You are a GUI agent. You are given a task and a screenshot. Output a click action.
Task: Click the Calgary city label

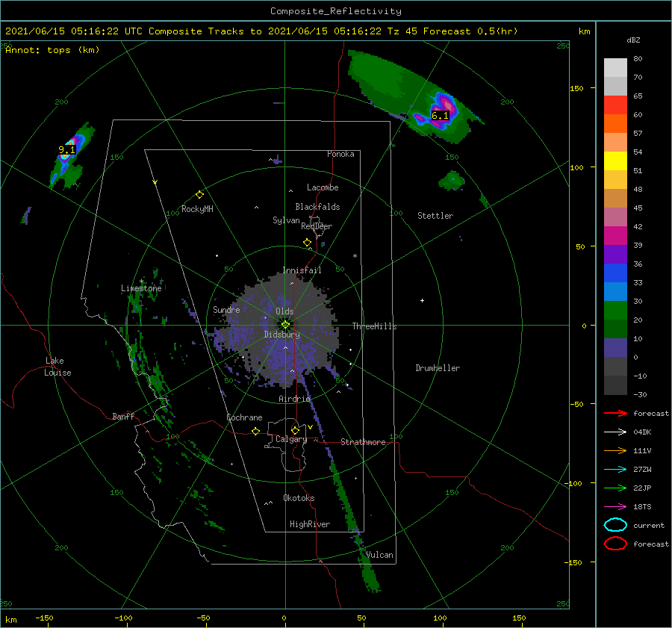click(291, 439)
